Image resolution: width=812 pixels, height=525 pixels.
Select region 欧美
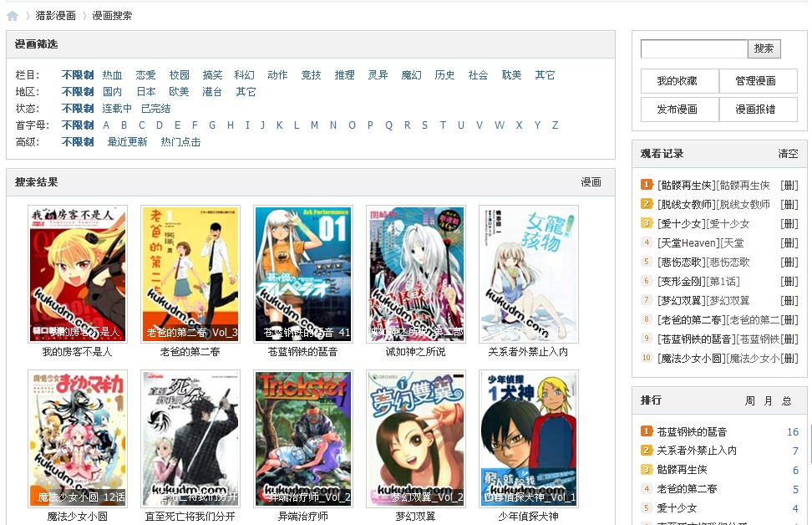[x=179, y=92]
